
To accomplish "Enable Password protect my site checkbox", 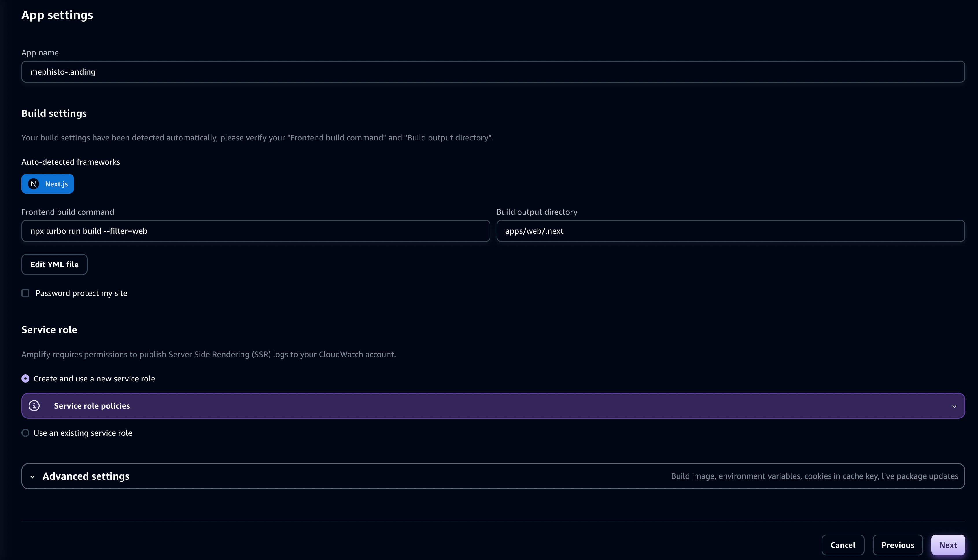I will click(x=25, y=293).
